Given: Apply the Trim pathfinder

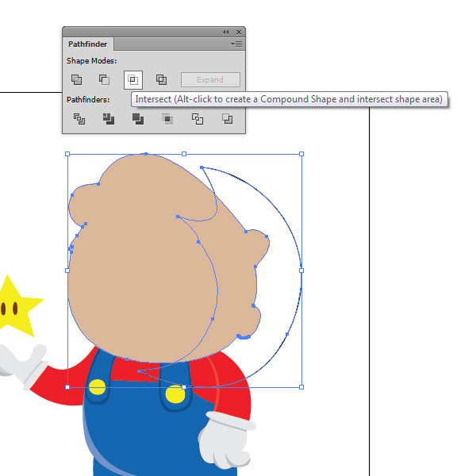Looking at the screenshot, I should click(109, 119).
